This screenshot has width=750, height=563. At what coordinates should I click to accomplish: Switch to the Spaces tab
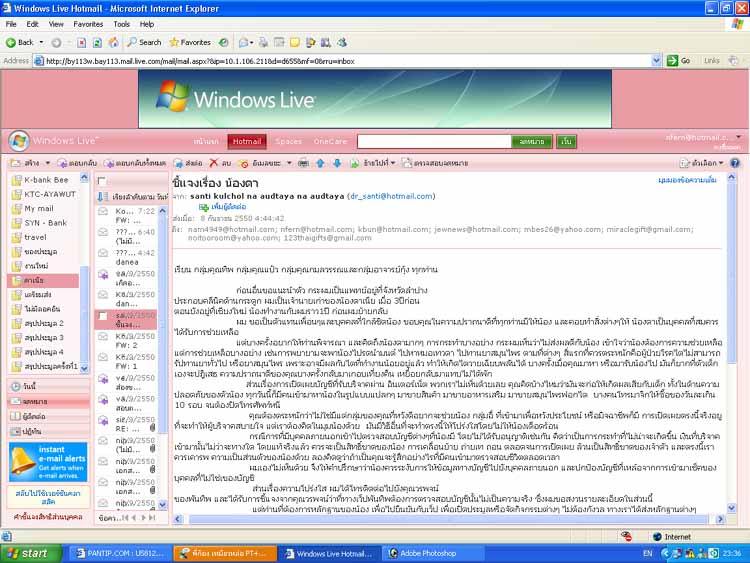coord(288,141)
